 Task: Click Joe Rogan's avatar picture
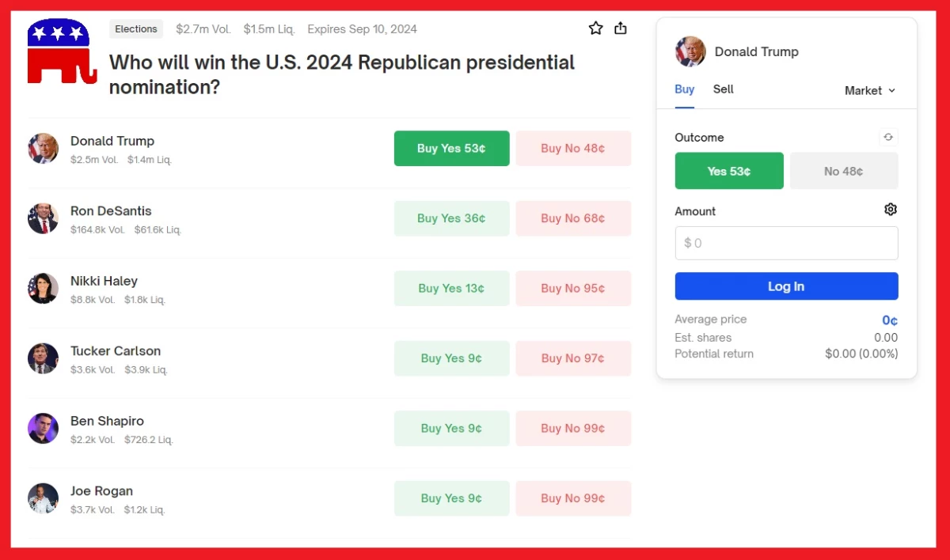[x=43, y=498]
